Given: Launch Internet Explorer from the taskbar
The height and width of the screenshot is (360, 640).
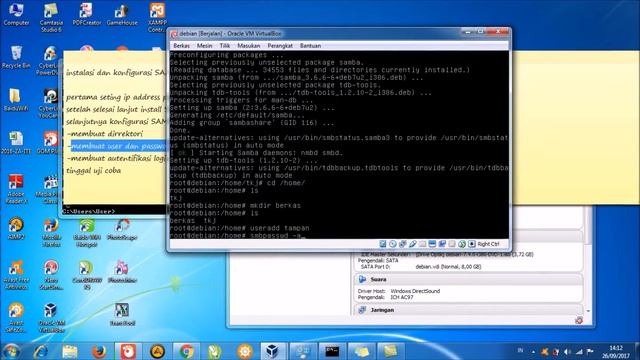Looking at the screenshot, I should click(40, 351).
